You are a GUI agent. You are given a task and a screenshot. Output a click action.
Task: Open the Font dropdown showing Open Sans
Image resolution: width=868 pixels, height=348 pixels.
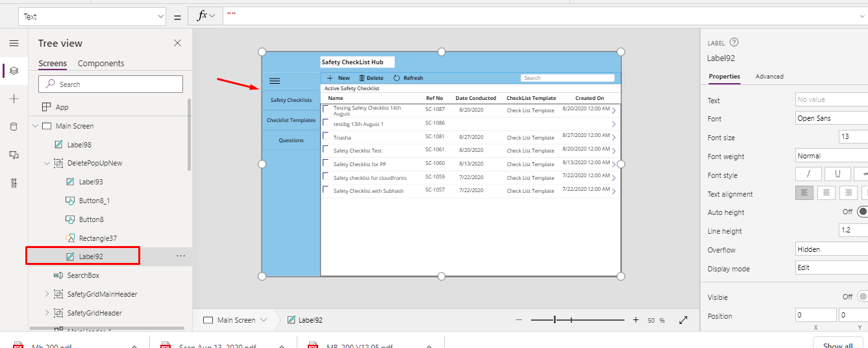(x=831, y=119)
